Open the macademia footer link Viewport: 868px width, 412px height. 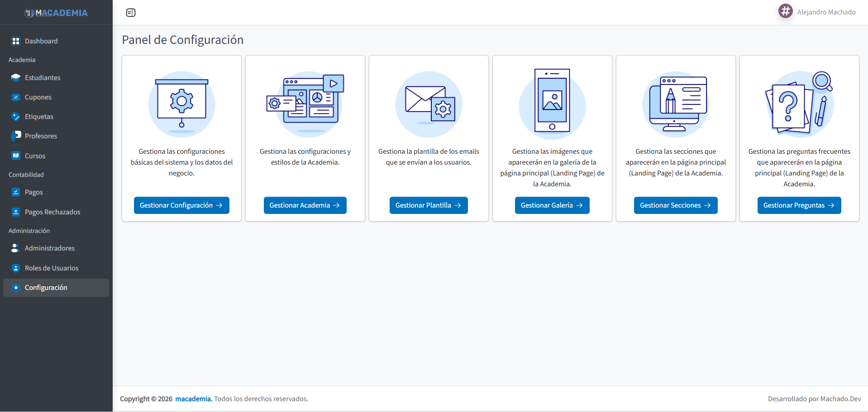coord(193,398)
